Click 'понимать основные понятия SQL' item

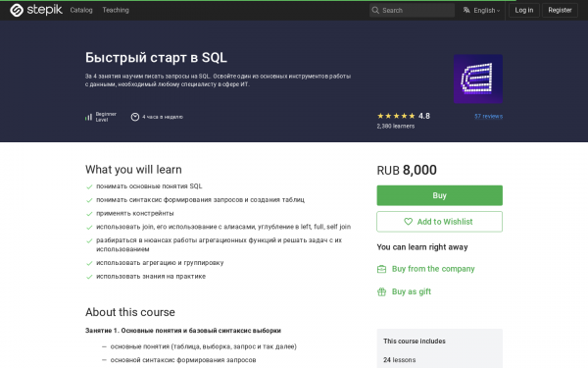click(x=149, y=186)
